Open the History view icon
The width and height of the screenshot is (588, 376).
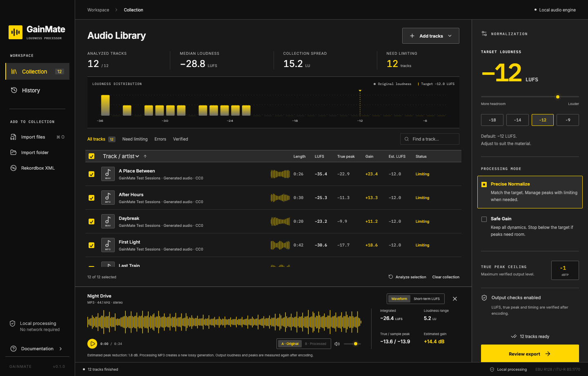point(14,90)
